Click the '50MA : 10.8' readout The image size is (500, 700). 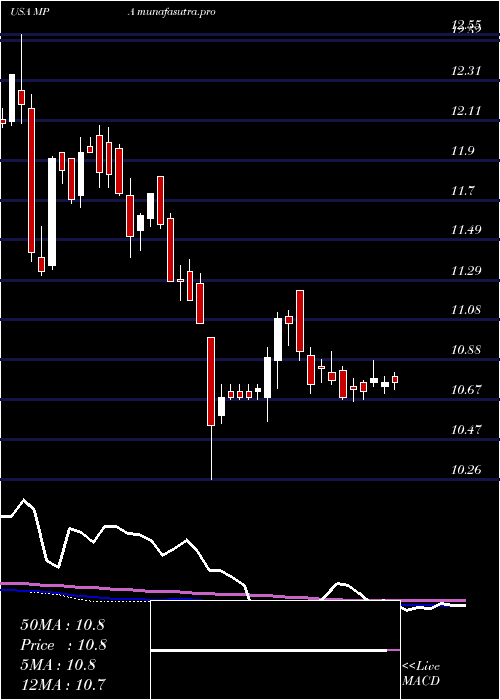tap(62, 625)
